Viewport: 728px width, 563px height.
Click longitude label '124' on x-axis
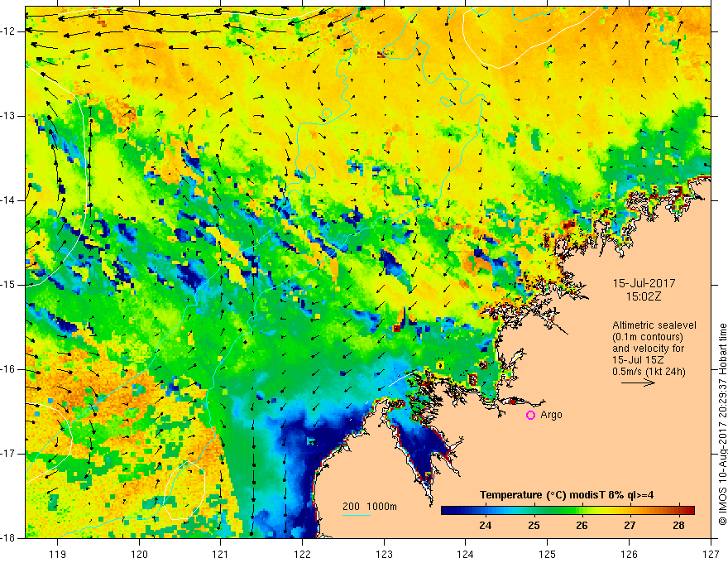(x=466, y=554)
